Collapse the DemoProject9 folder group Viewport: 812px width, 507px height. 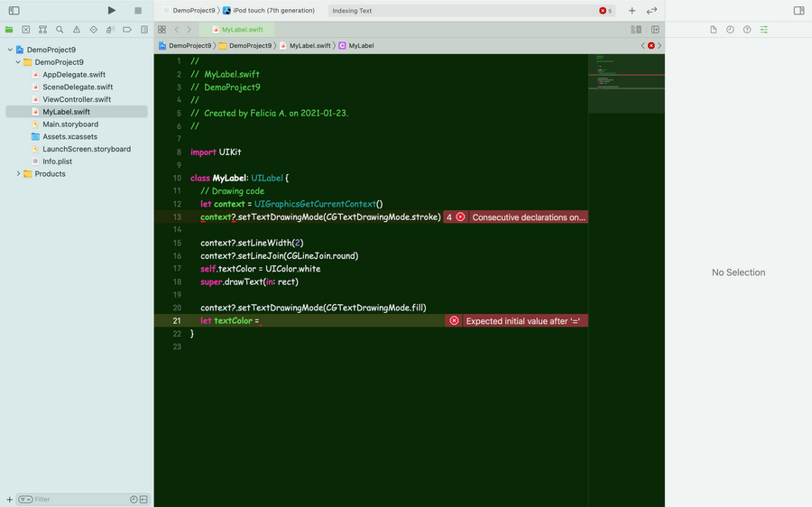tap(18, 62)
